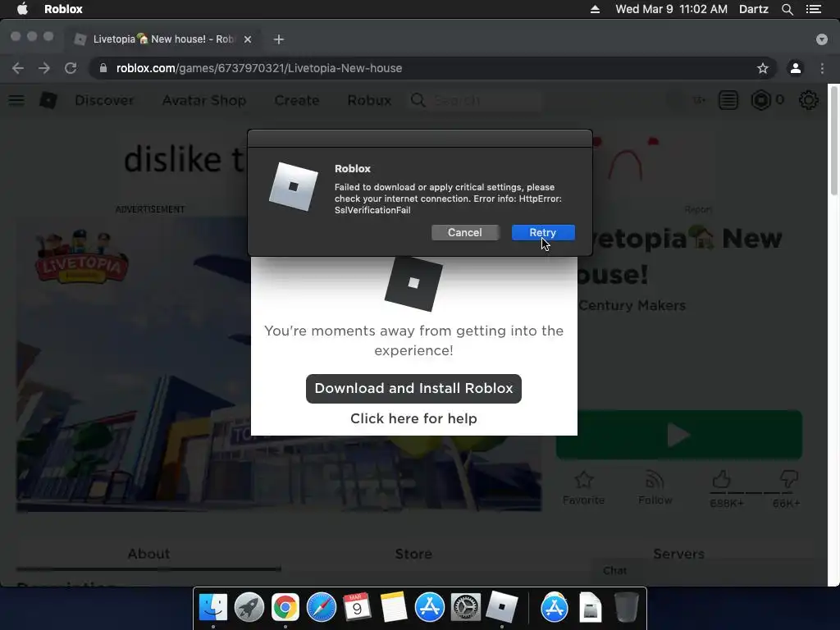
Task: Dislike the game with thumbs down
Action: 788,479
